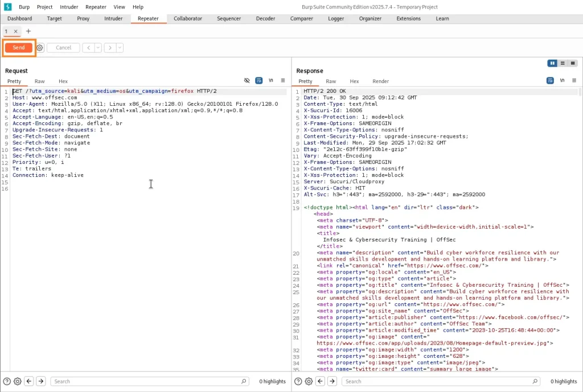This screenshot has height=392, width=583.
Task: Toggle line wrap in Request panel
Action: coord(258,81)
